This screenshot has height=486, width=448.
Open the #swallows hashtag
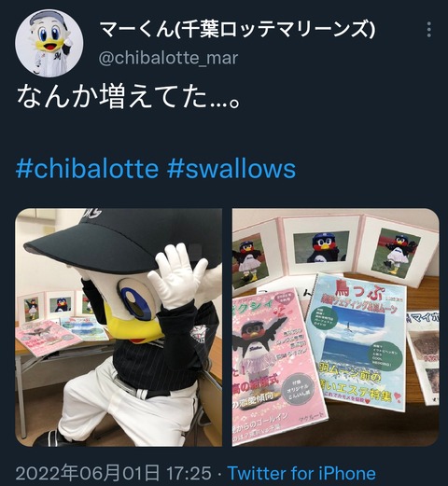(231, 169)
